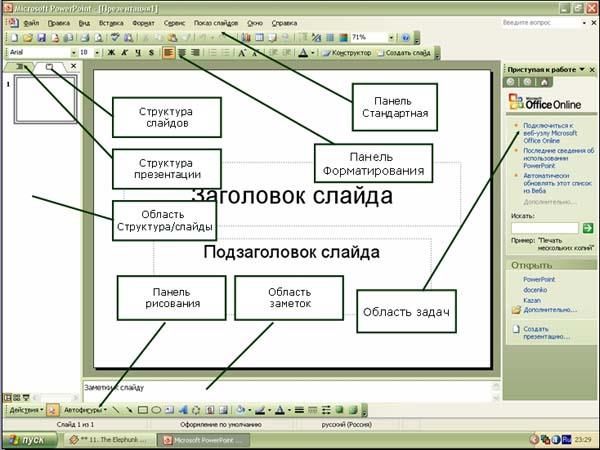This screenshot has width=600, height=450.
Task: Open the Файл menu
Action: [x=31, y=23]
